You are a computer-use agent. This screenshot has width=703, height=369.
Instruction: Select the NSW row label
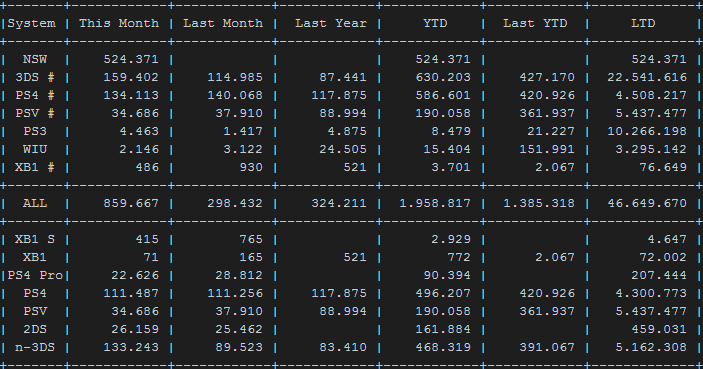[x=35, y=59]
